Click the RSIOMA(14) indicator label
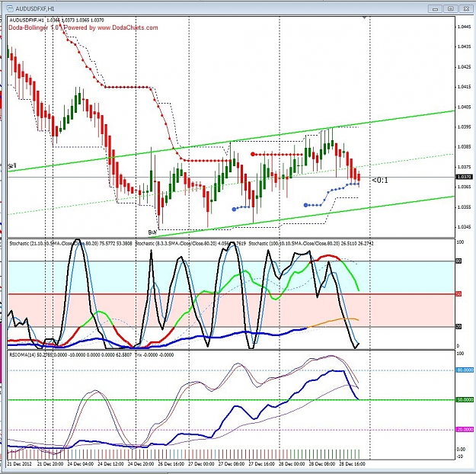The image size is (476, 474). tap(70, 355)
